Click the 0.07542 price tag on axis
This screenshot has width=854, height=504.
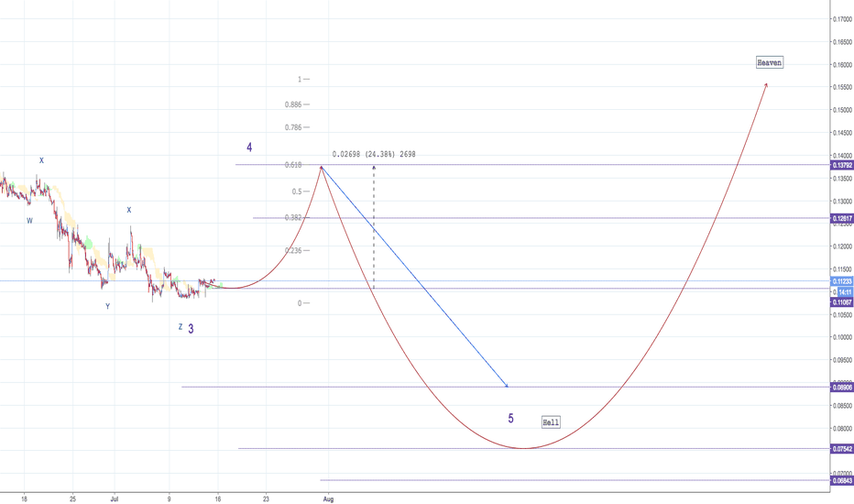(842, 449)
